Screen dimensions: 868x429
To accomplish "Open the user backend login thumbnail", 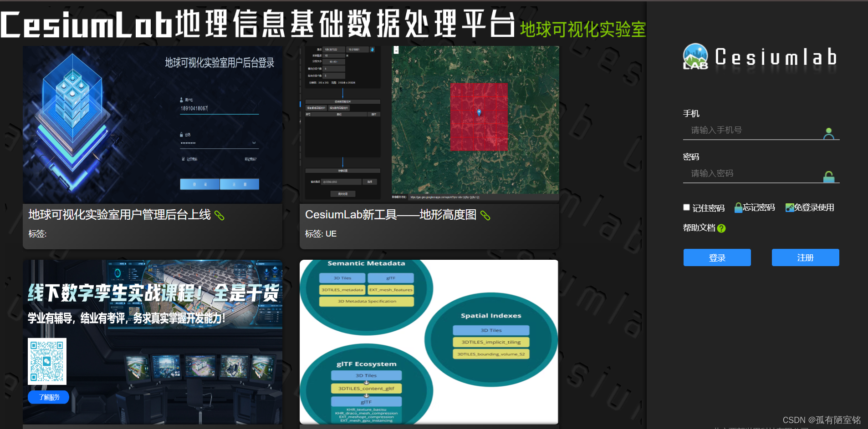I will 153,124.
